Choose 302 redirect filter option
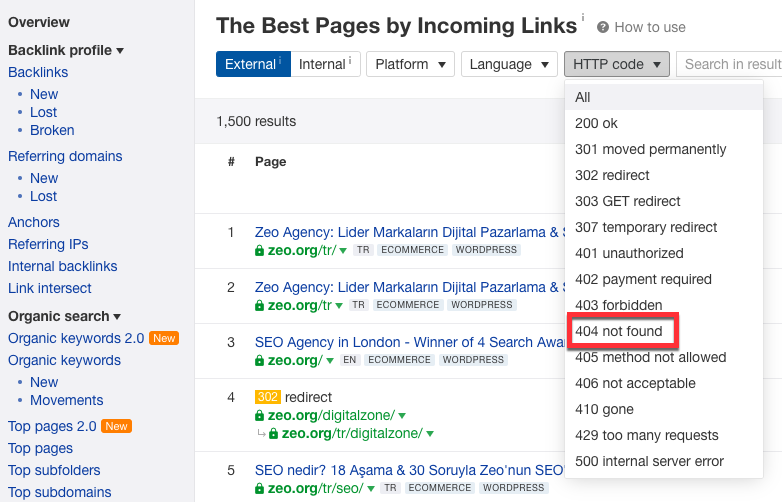782x502 pixels. [x=664, y=175]
